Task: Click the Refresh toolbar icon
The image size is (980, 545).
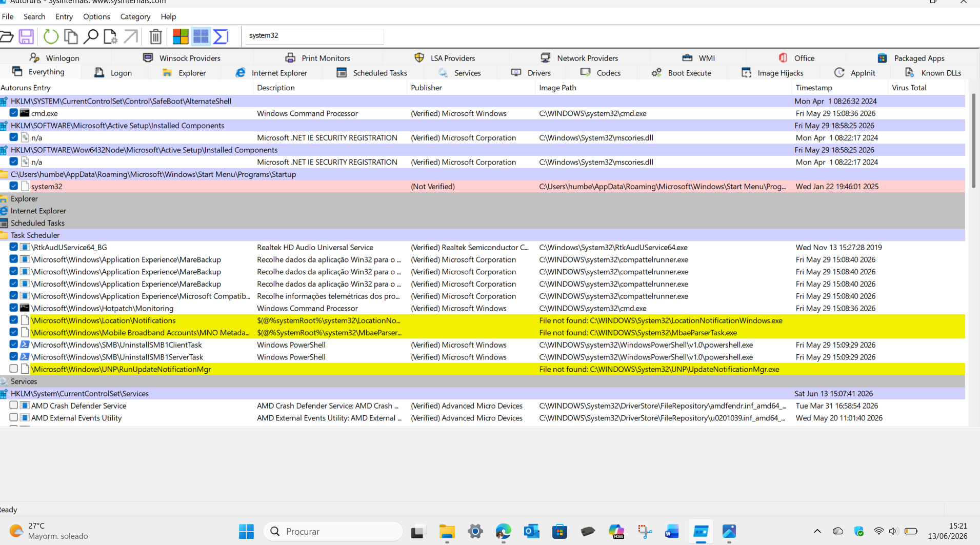Action: tap(50, 36)
